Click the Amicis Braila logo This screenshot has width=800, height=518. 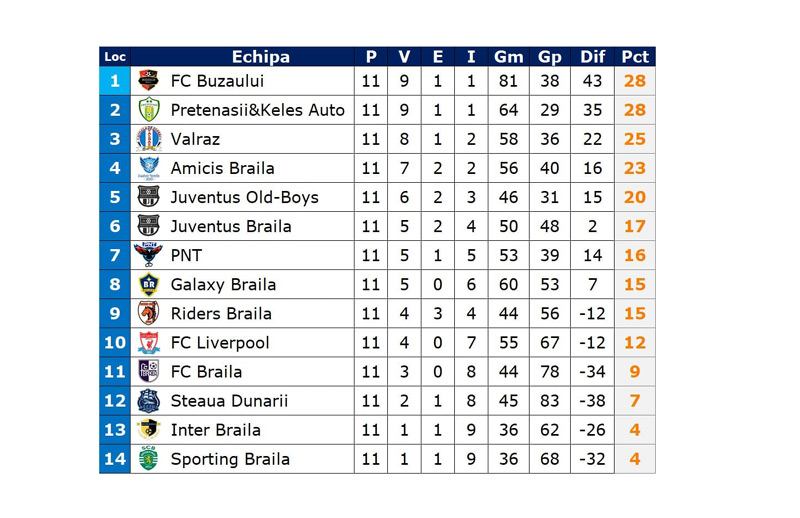click(x=148, y=168)
